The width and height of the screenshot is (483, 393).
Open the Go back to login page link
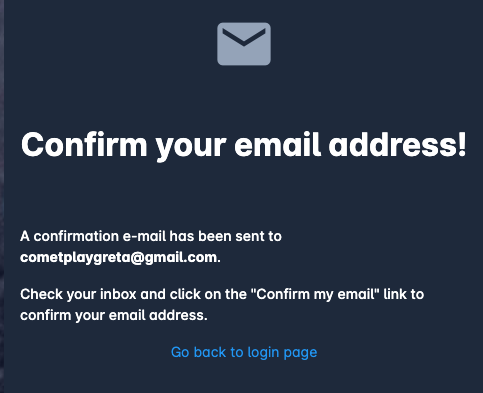pyautogui.click(x=244, y=352)
